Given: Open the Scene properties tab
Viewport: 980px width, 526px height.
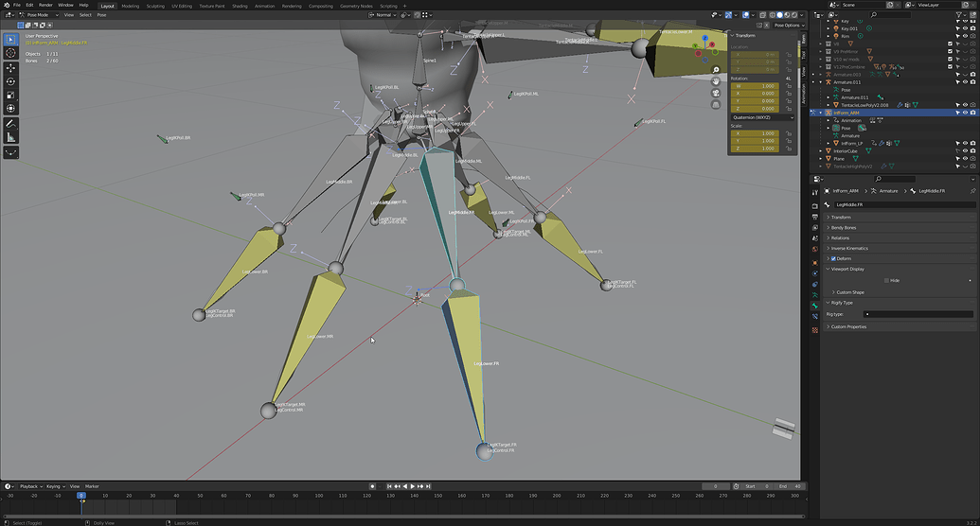Looking at the screenshot, I should (x=815, y=238).
